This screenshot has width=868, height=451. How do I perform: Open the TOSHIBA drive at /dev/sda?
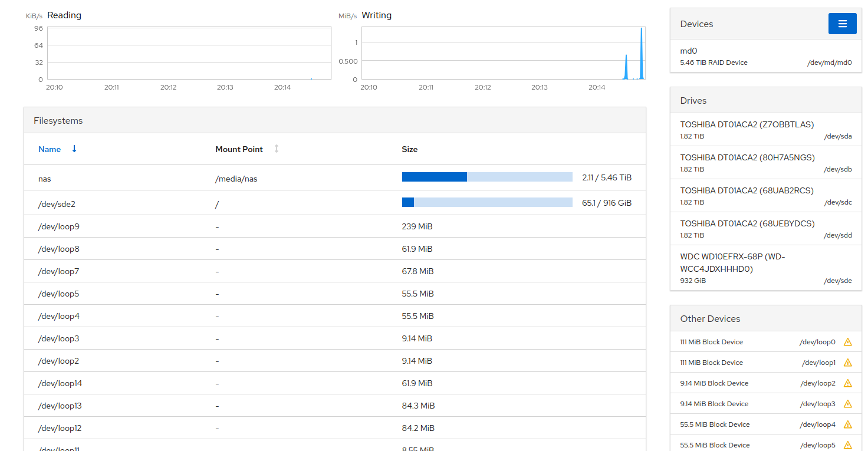(765, 130)
